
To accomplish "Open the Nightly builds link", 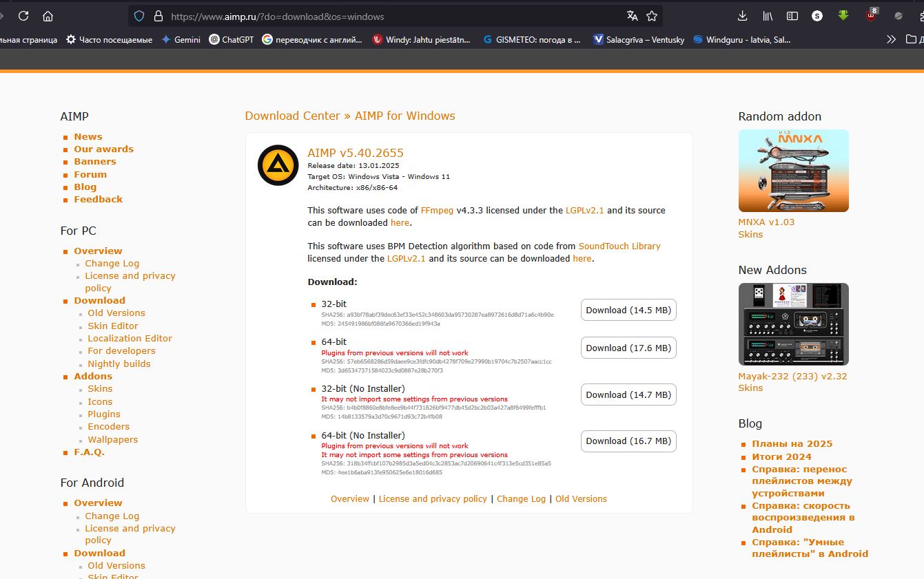I will pyautogui.click(x=119, y=364).
